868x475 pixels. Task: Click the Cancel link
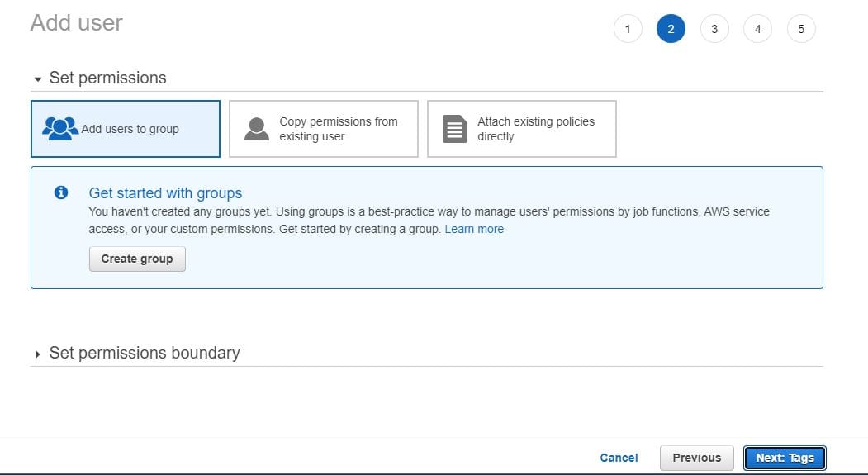[x=619, y=458]
